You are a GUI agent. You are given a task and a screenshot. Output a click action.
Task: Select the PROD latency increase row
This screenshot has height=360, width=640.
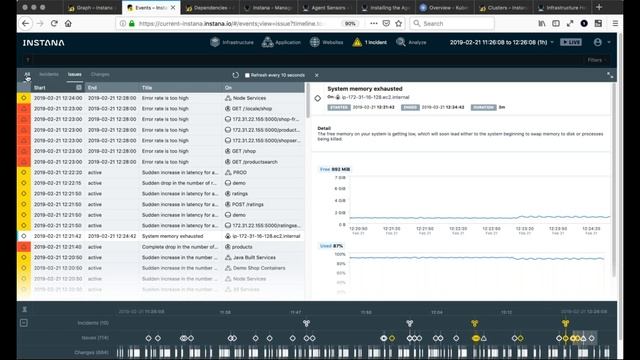coord(161,173)
